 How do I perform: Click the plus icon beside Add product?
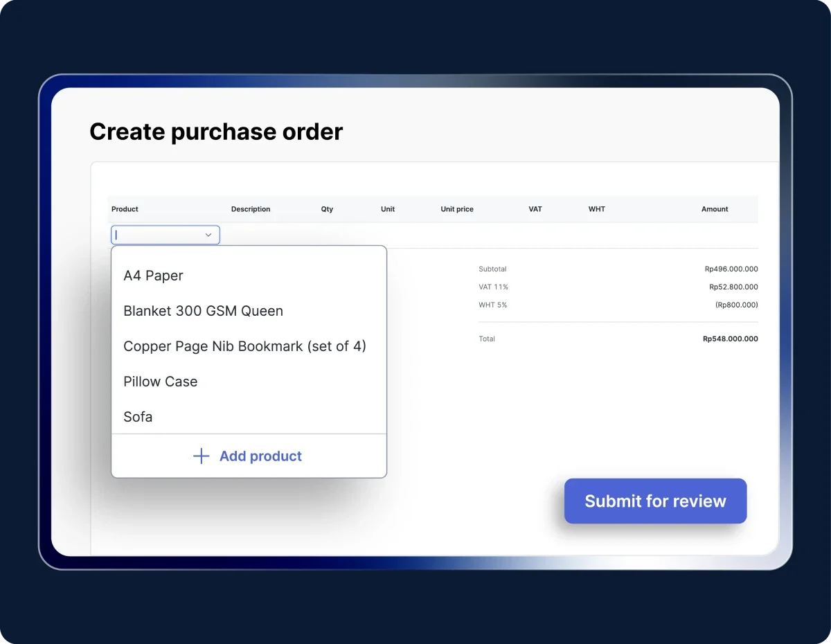(201, 456)
